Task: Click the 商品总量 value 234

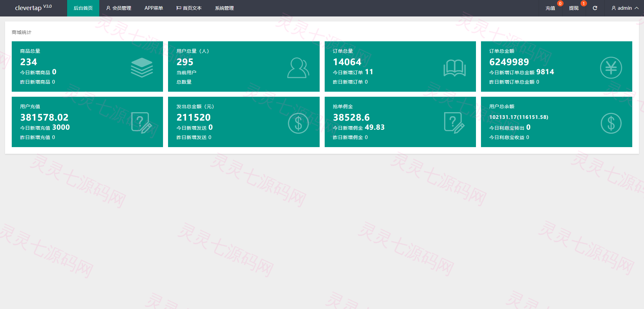Action: (x=29, y=62)
